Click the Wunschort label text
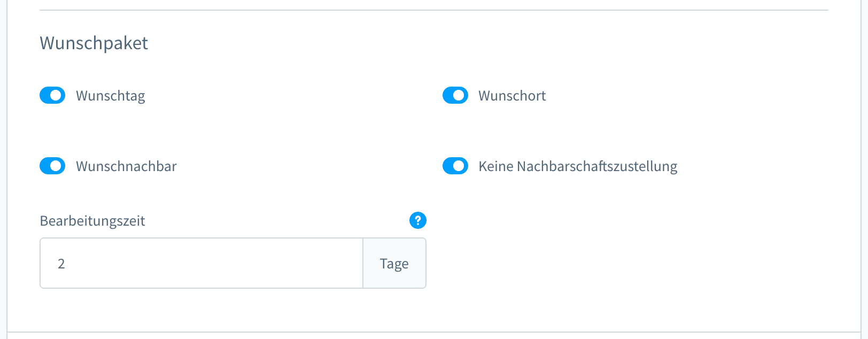868x339 pixels. click(x=512, y=96)
